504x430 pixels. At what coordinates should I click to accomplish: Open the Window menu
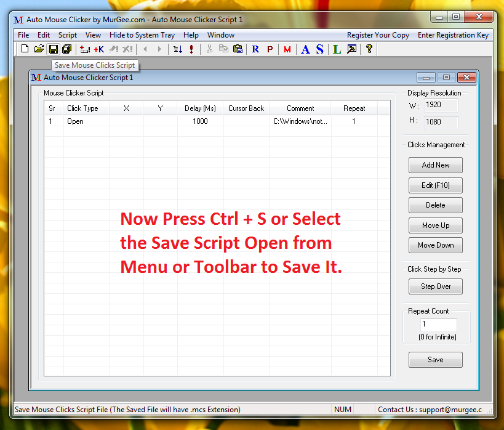[x=220, y=35]
